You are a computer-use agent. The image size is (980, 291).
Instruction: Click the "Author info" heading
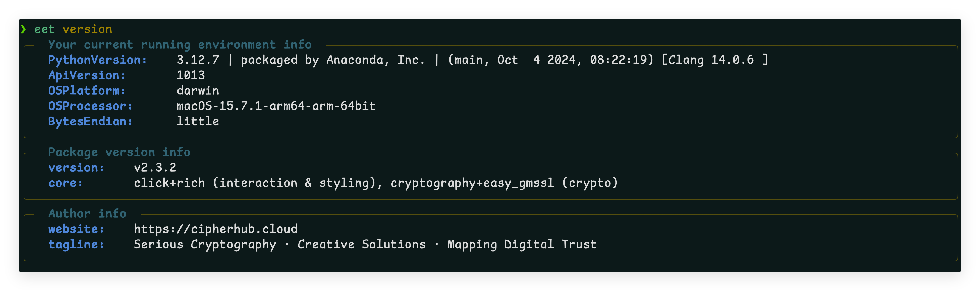coord(87,213)
